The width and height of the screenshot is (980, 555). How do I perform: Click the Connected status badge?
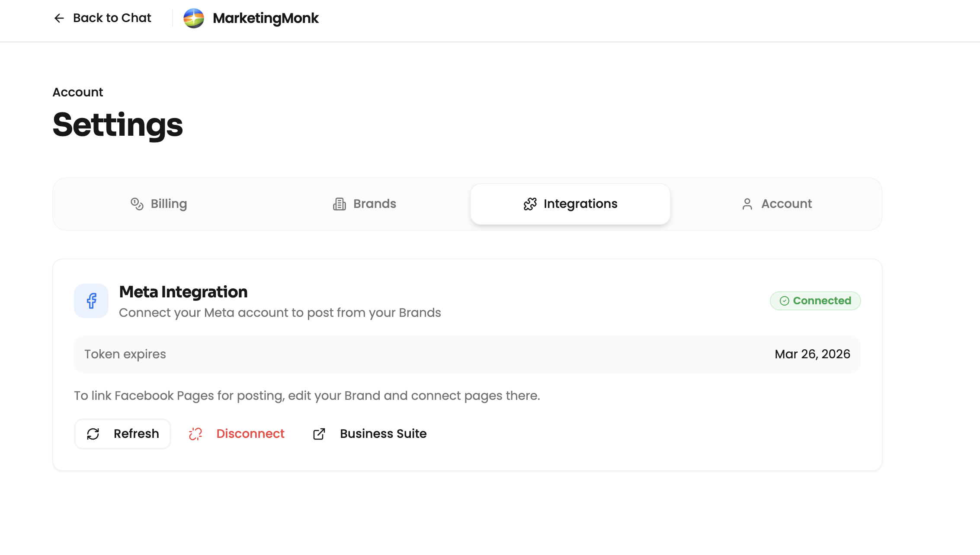coord(815,300)
